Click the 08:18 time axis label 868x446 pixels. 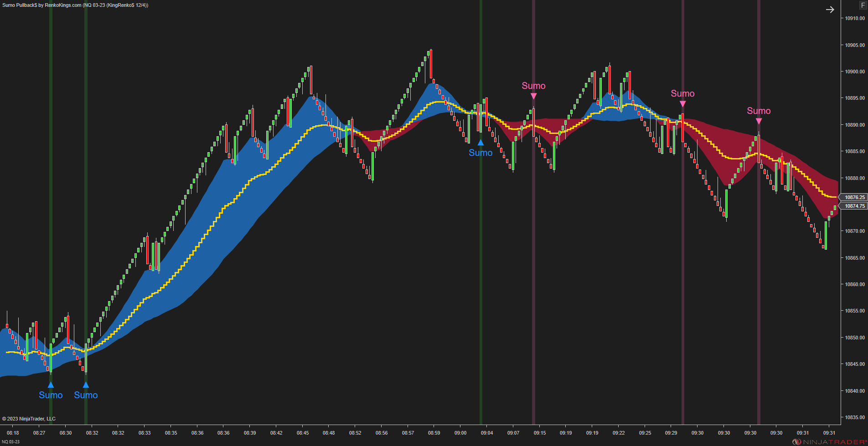12,433
